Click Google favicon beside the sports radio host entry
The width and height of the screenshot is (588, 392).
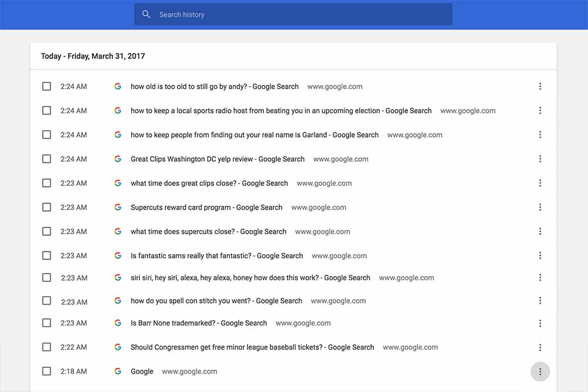pyautogui.click(x=118, y=111)
